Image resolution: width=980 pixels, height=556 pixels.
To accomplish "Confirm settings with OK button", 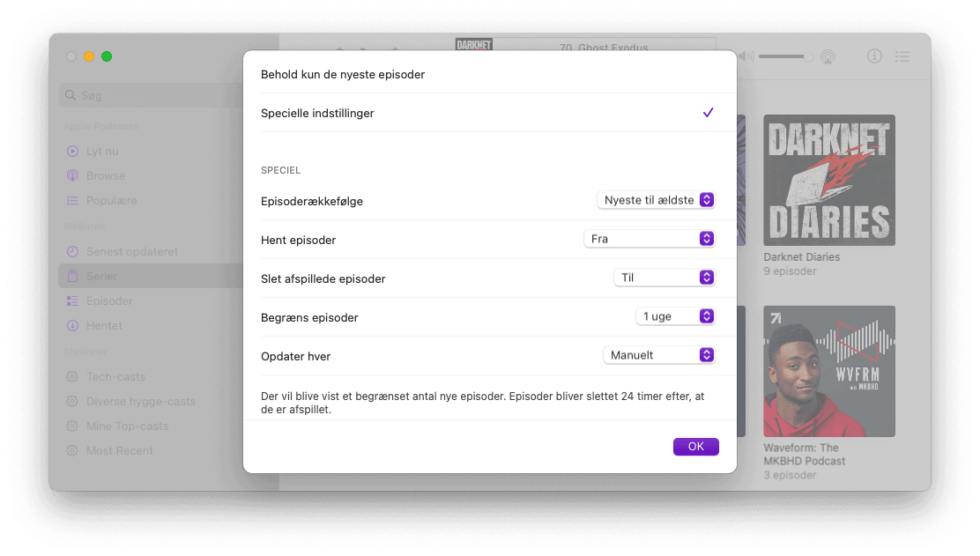I will coord(695,447).
